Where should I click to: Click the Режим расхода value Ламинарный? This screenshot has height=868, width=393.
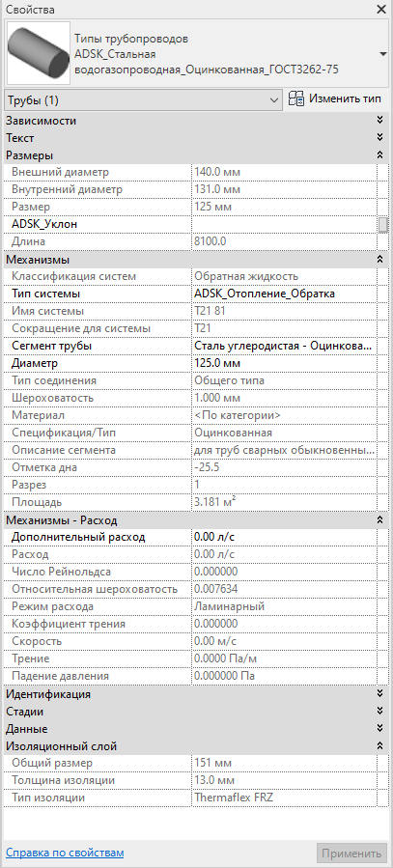(283, 606)
